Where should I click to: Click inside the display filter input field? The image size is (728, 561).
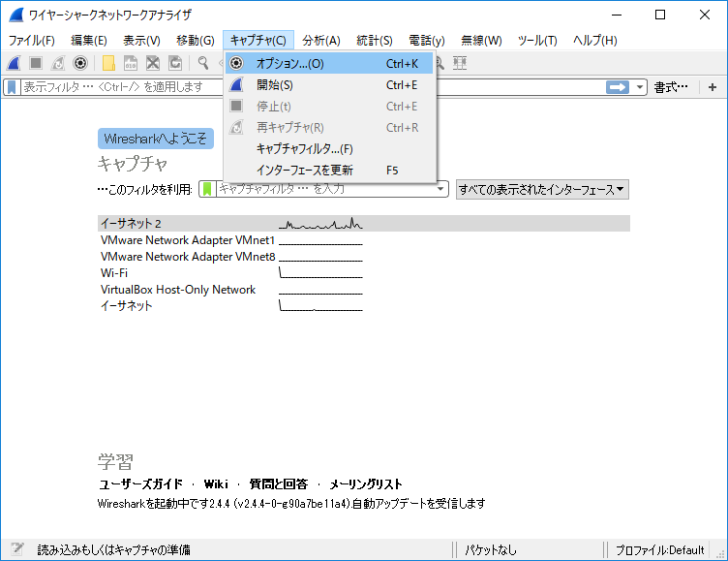314,87
